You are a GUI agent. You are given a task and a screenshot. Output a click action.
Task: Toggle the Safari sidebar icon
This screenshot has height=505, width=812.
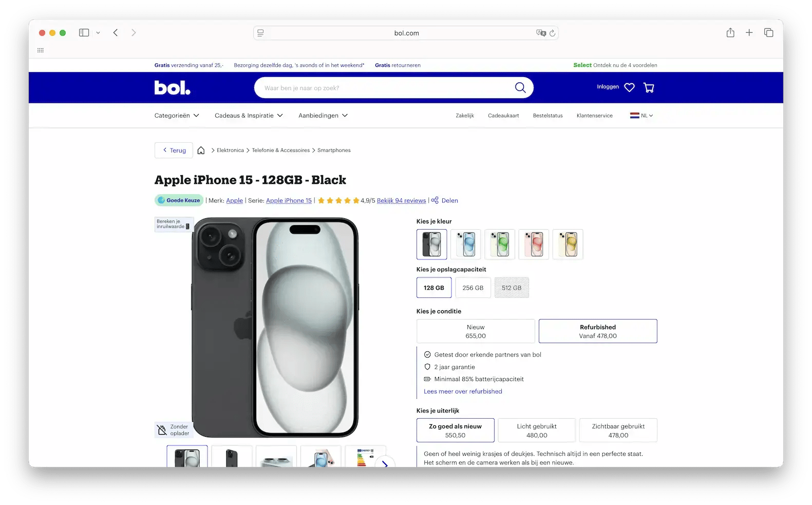click(x=84, y=32)
